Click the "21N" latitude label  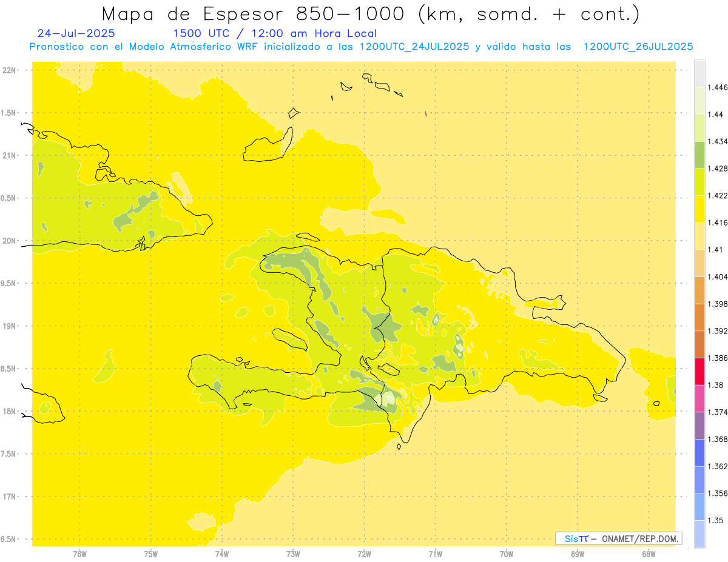[x=9, y=155]
